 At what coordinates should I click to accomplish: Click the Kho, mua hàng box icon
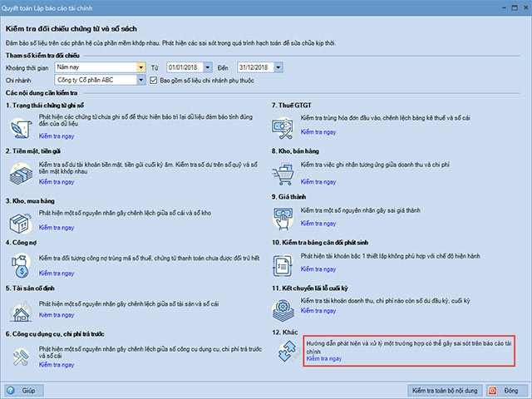click(20, 221)
